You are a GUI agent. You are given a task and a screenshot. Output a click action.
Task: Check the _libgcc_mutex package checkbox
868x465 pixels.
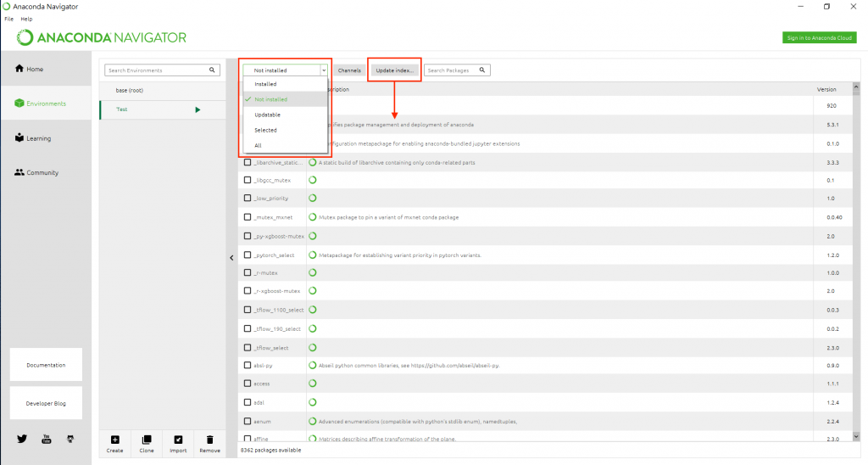tap(248, 180)
